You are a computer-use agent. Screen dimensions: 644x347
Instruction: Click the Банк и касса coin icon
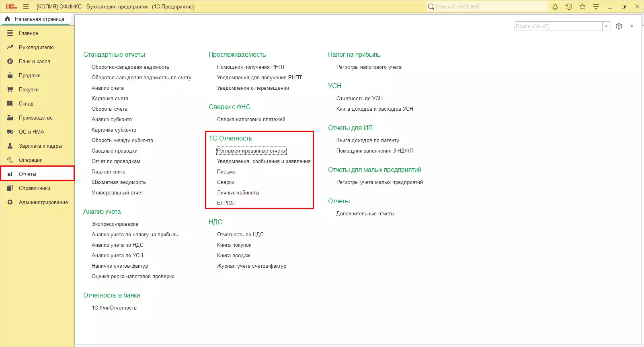[10, 62]
